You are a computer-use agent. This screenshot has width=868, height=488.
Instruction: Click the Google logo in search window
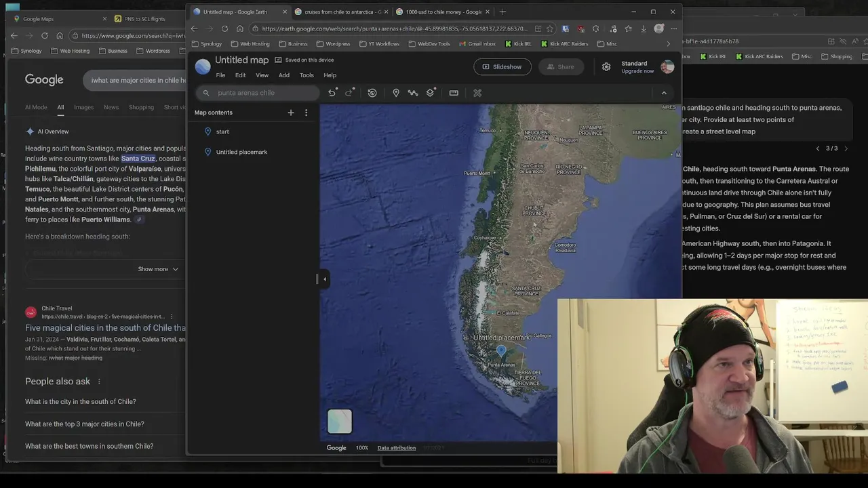[x=44, y=80]
